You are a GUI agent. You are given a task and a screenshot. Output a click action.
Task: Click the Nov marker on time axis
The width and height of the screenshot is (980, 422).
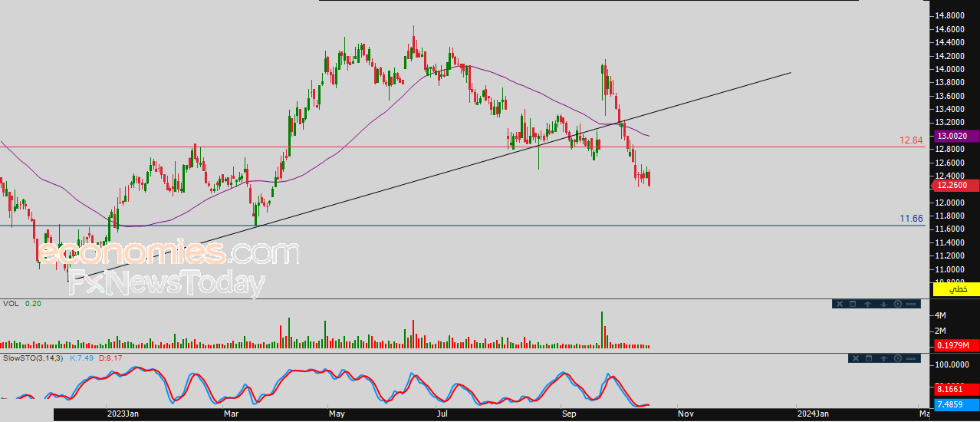(686, 414)
